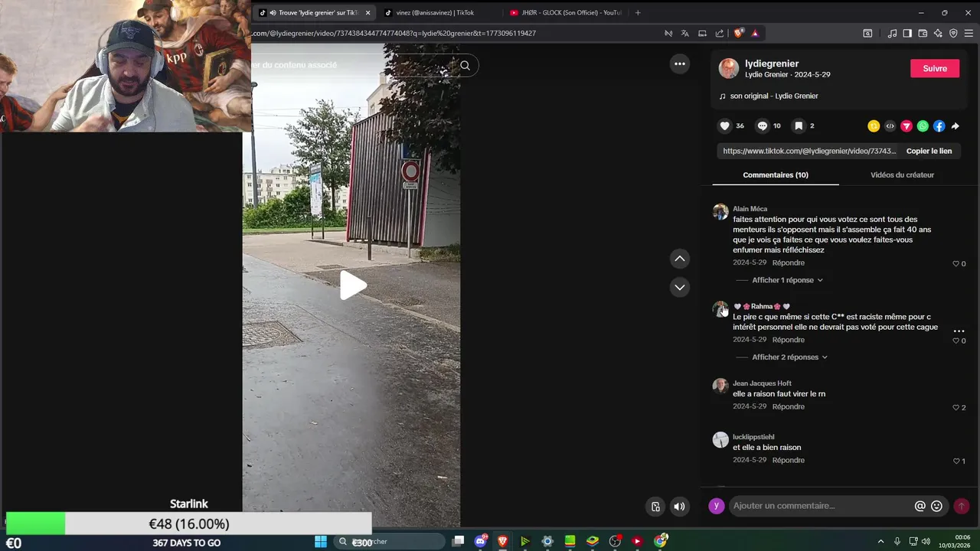Image resolution: width=980 pixels, height=551 pixels.
Task: Share the page URL from address bar
Action: (720, 33)
